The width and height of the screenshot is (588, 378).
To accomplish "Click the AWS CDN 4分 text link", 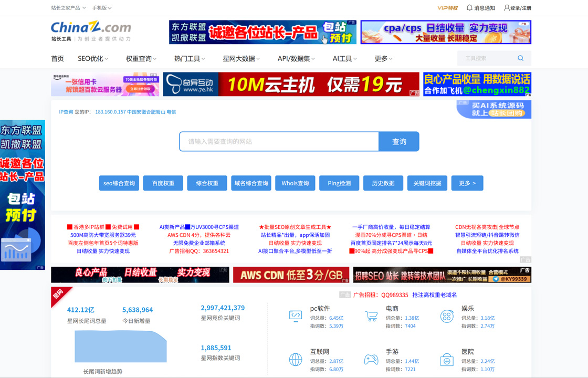I will (199, 235).
